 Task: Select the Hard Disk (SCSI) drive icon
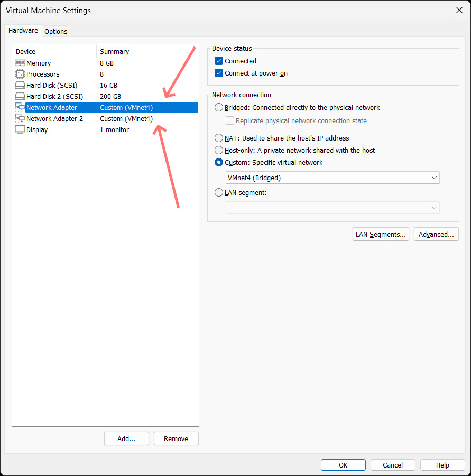click(x=20, y=86)
